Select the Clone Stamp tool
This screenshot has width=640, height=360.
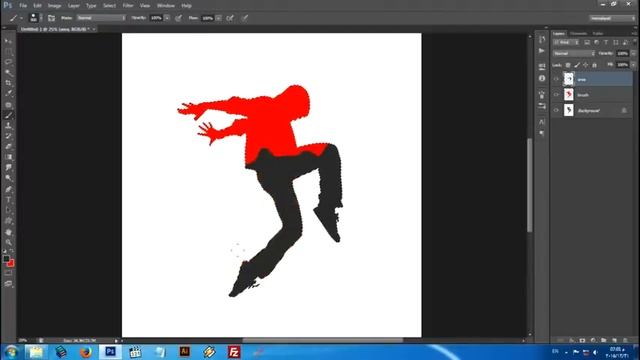(x=8, y=126)
